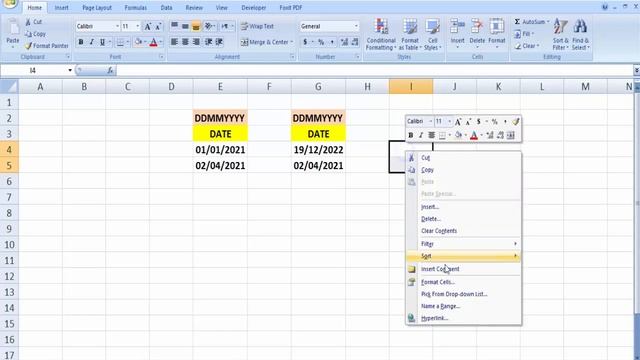Screen dimensions: 640x360
Task: Choose Name a Range... option
Action: [464, 306]
